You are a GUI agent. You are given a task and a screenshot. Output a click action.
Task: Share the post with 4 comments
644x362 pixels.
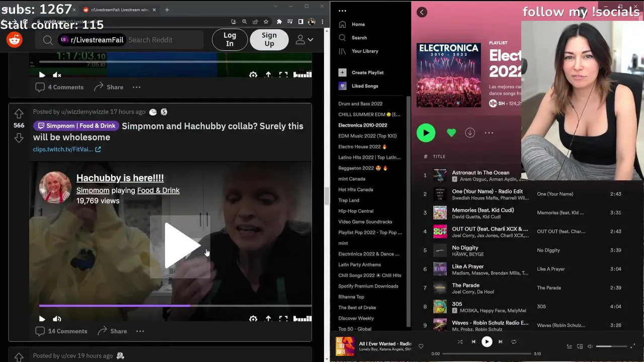(109, 87)
